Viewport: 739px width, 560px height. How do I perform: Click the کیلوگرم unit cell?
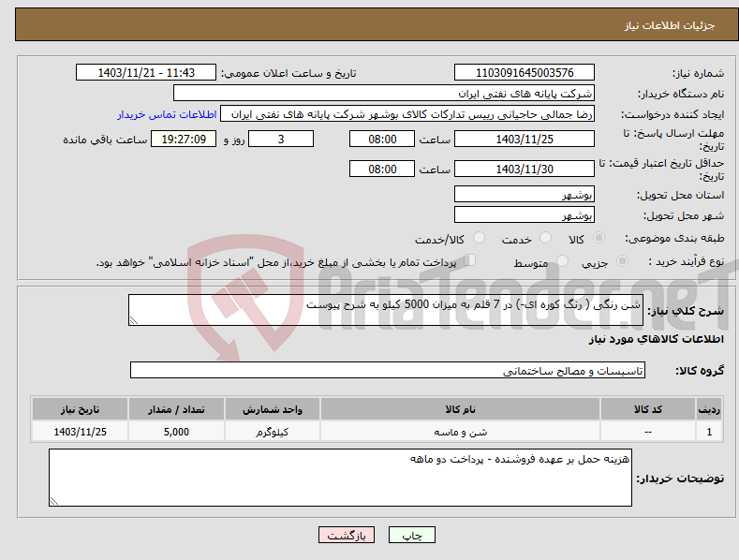coord(273,432)
